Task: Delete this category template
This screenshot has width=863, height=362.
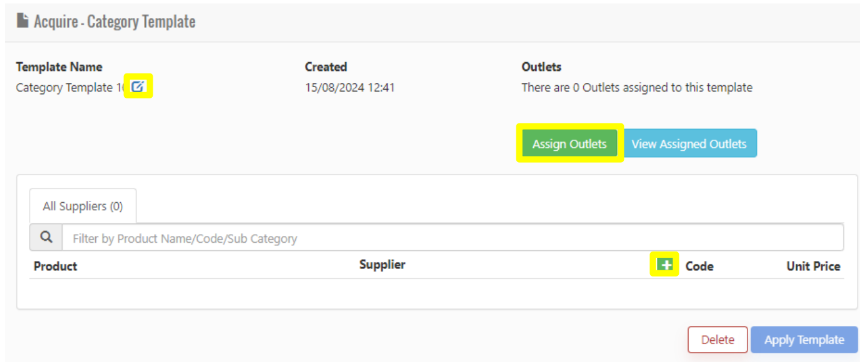Action: (718, 339)
